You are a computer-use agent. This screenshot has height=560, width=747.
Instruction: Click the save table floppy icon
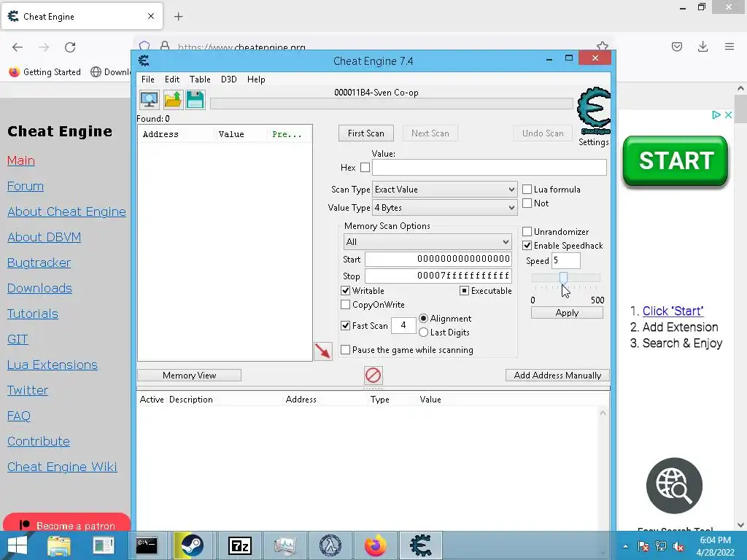[x=196, y=99]
